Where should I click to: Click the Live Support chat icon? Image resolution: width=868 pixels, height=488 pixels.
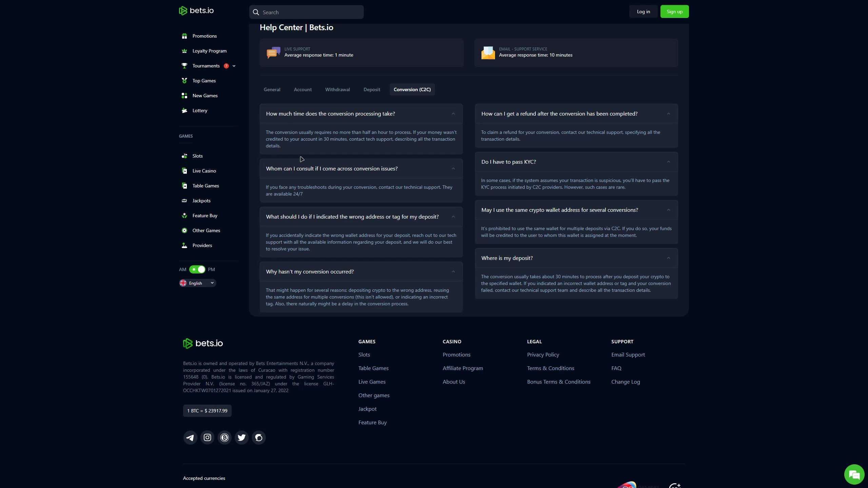pos(273,53)
